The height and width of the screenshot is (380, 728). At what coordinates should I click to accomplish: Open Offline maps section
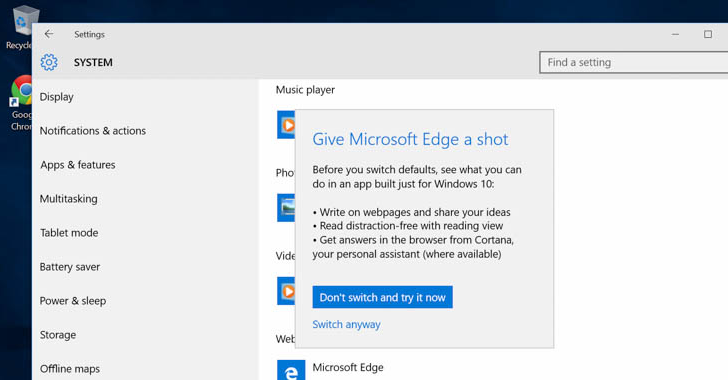(70, 368)
